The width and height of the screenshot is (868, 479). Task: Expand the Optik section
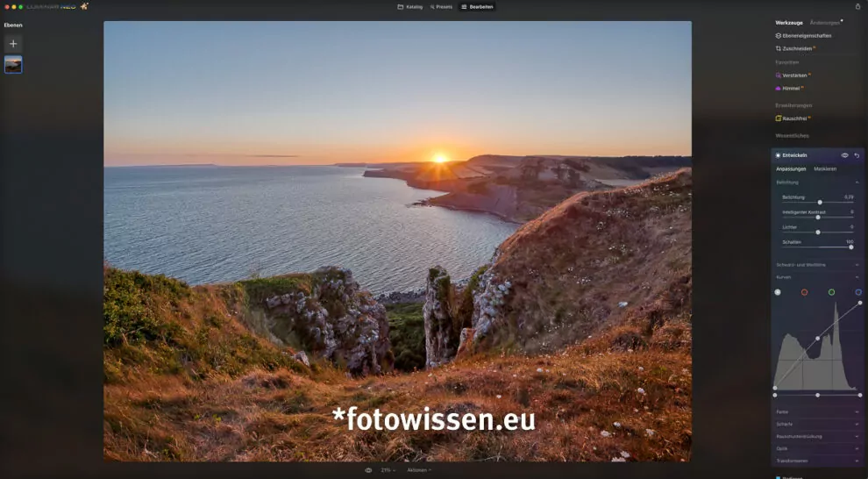click(x=818, y=449)
